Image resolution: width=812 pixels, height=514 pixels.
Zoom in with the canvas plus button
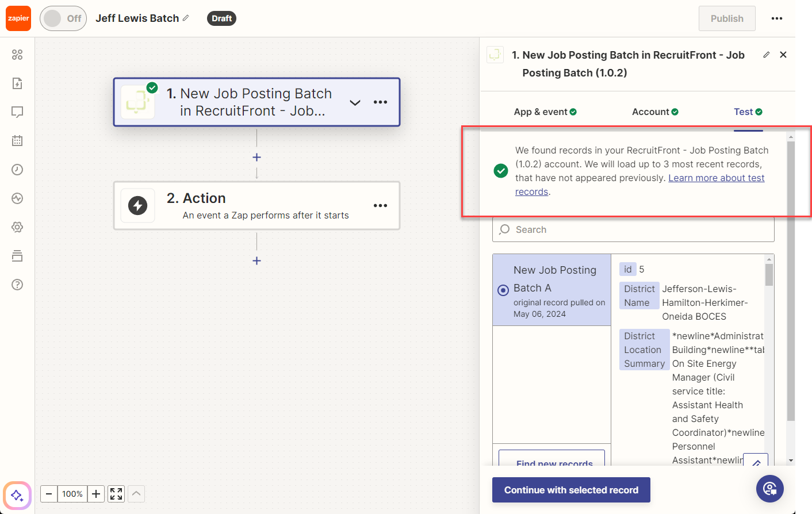pyautogui.click(x=96, y=494)
